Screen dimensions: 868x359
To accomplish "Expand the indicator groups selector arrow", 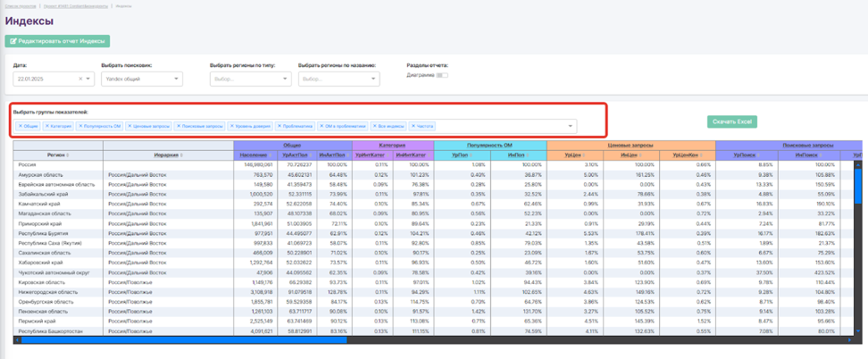I will [571, 126].
